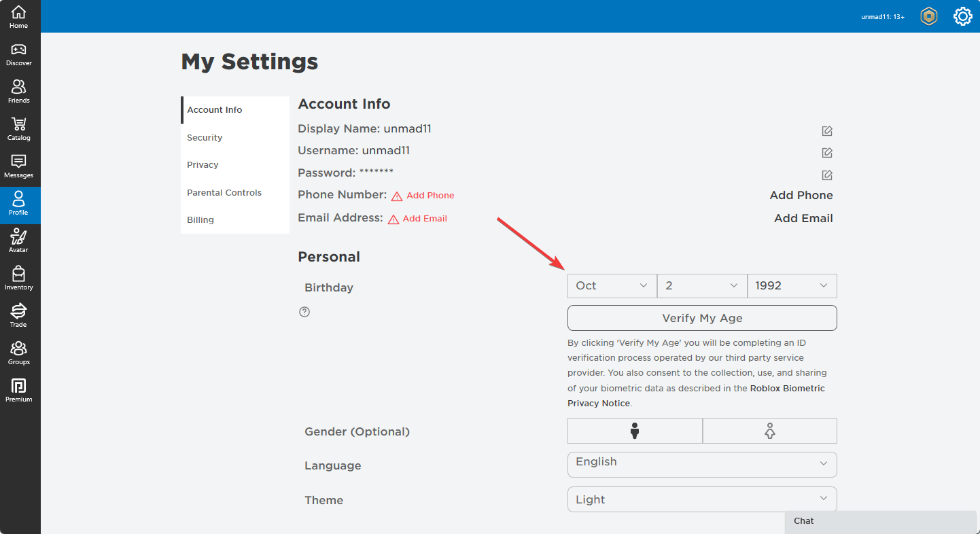Open the Parental Controls tab
Screen dimensions: 980x534
[x=224, y=193]
